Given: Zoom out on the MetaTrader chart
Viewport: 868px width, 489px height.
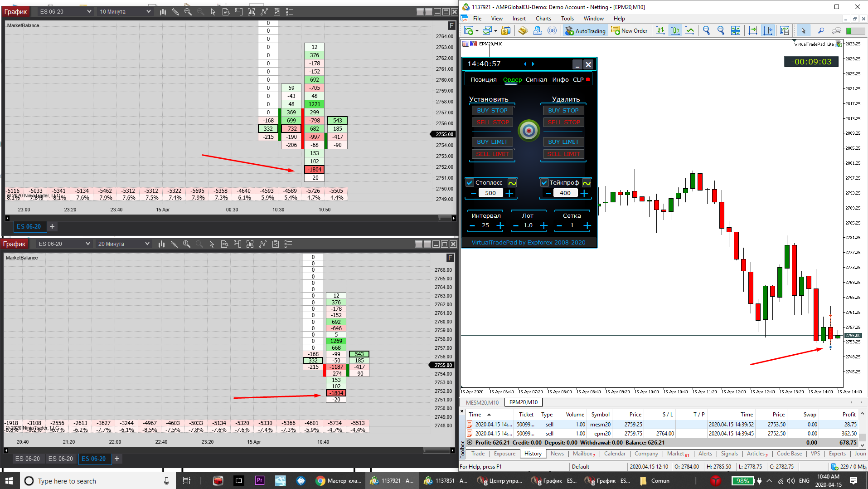Looking at the screenshot, I should [x=721, y=30].
